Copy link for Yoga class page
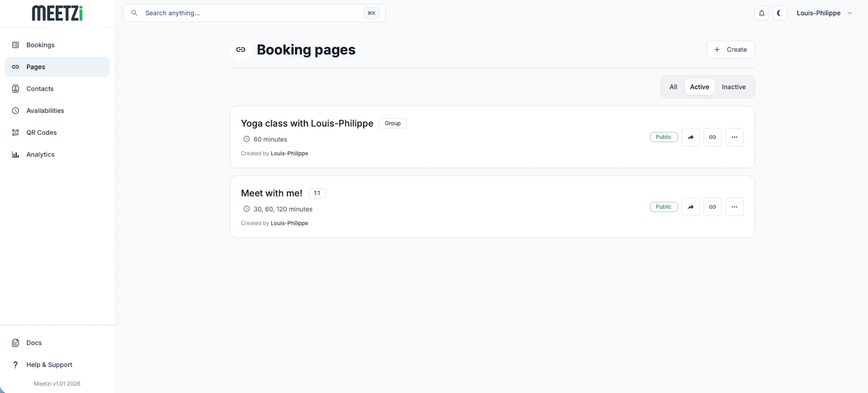 [712, 137]
